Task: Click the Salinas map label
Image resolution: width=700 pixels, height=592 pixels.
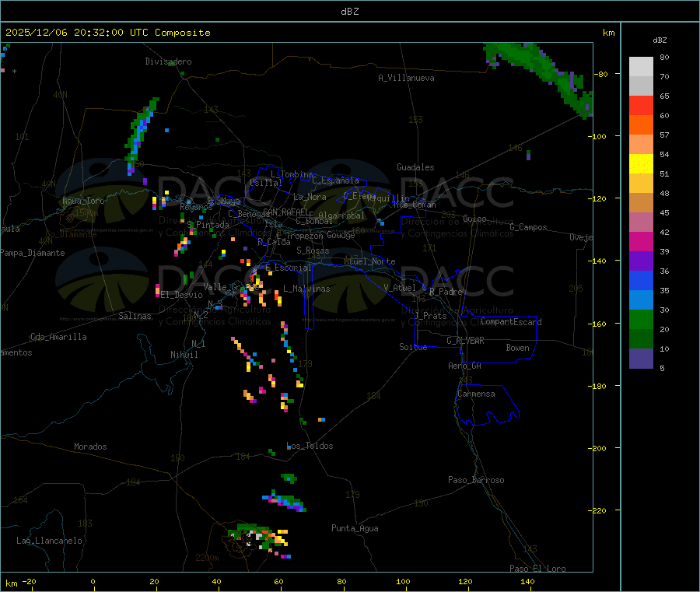Action: point(135,316)
